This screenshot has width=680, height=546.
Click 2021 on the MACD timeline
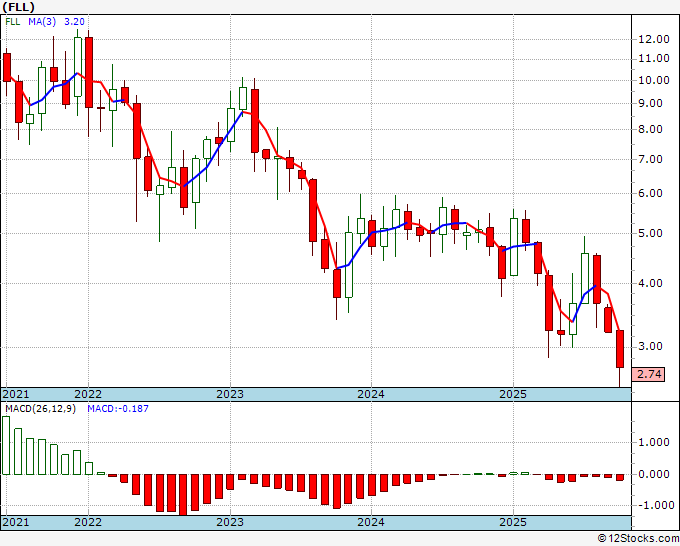click(x=16, y=522)
